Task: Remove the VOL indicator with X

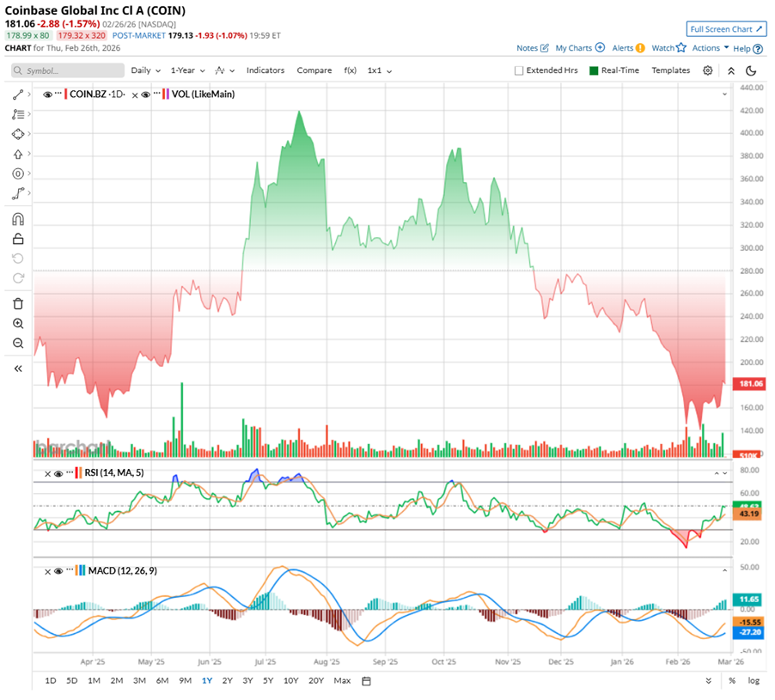Action: (135, 95)
